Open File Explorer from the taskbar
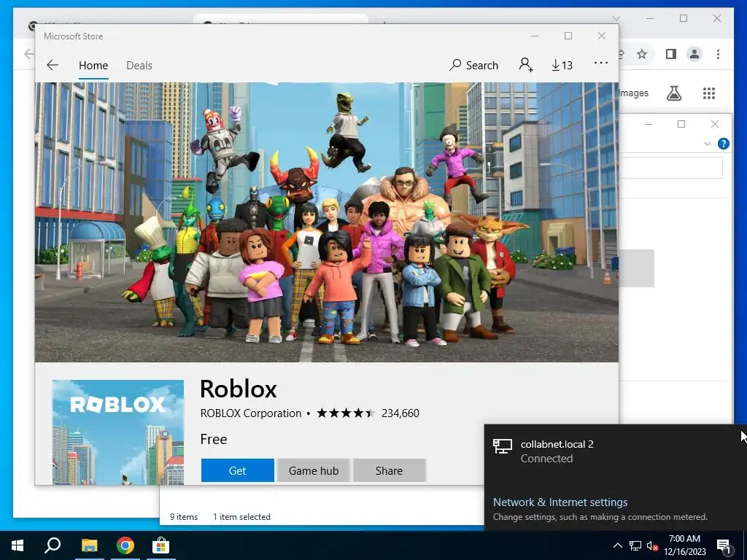747x560 pixels. coord(89,545)
